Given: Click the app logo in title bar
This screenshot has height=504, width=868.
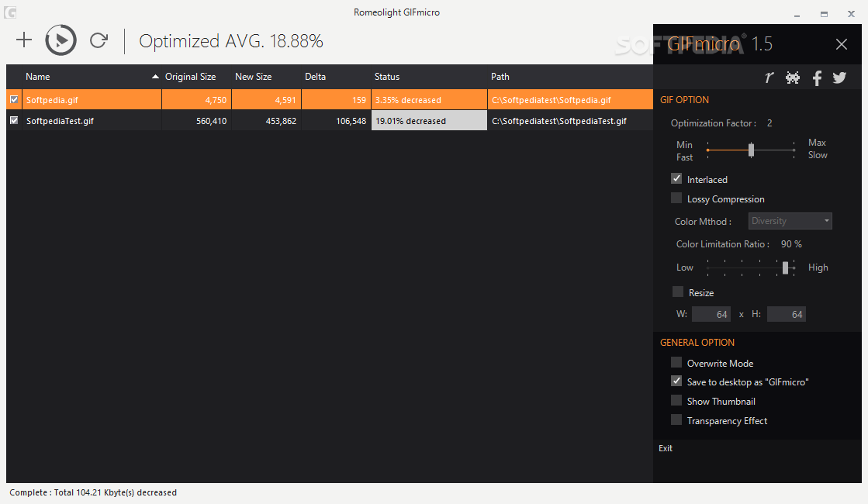Looking at the screenshot, I should coord(10,12).
